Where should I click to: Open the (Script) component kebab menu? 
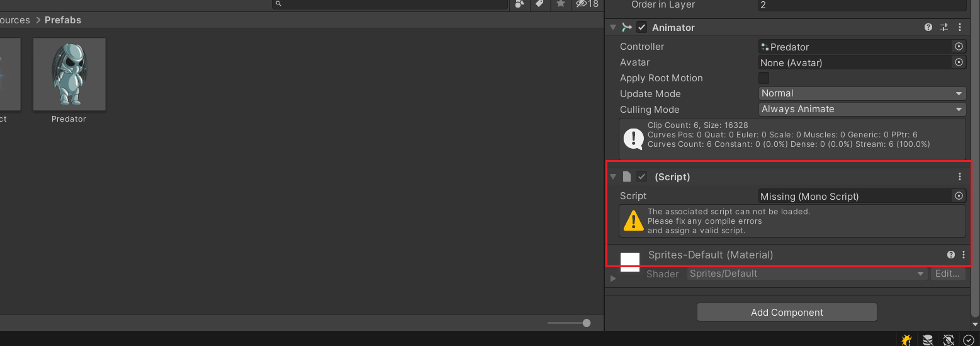(x=960, y=177)
